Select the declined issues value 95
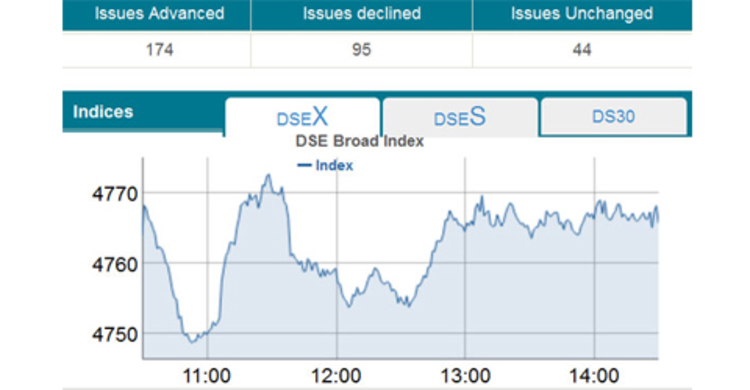This screenshot has width=750, height=390. pyautogui.click(x=362, y=50)
